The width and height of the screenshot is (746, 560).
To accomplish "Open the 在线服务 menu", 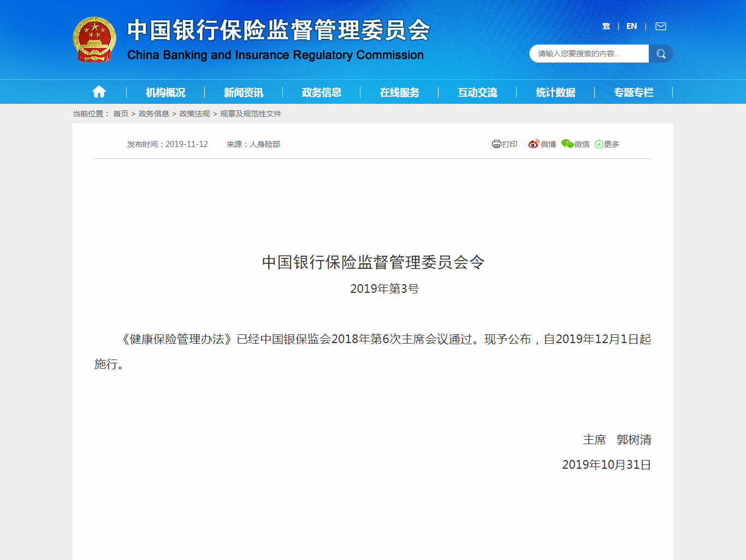I will pyautogui.click(x=400, y=92).
